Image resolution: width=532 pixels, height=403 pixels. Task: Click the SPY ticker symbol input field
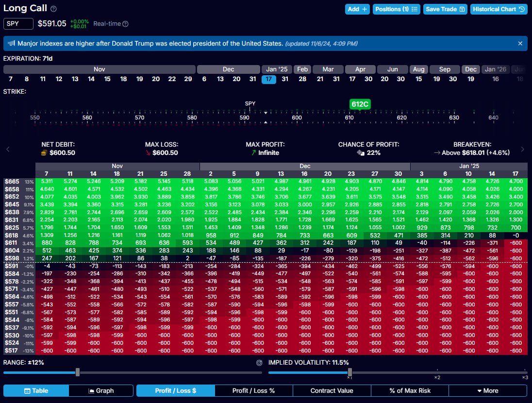click(x=18, y=24)
